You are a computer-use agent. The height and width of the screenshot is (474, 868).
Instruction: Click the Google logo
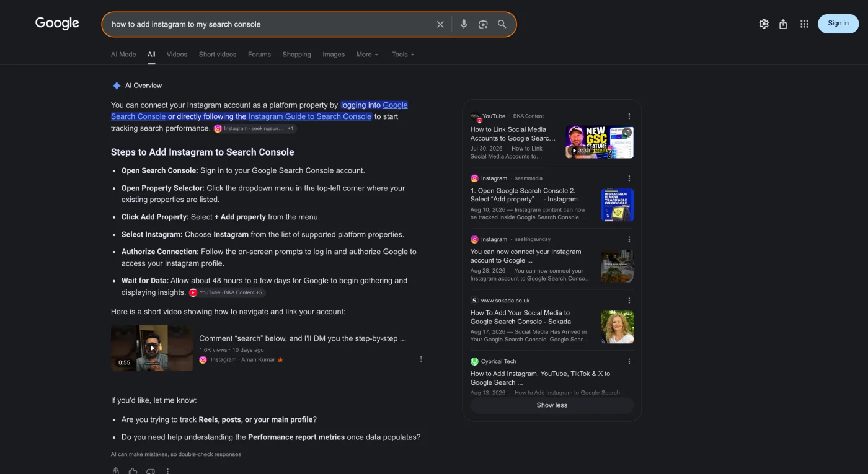tap(57, 24)
